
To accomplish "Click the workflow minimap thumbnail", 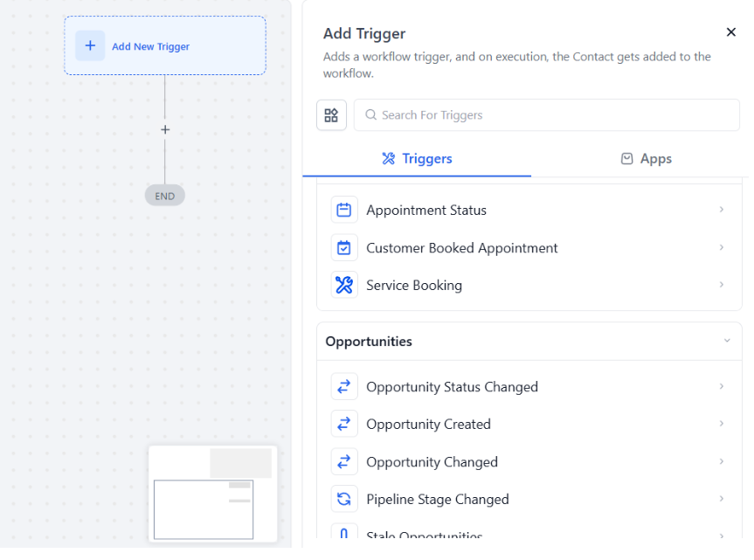I will pyautogui.click(x=212, y=494).
